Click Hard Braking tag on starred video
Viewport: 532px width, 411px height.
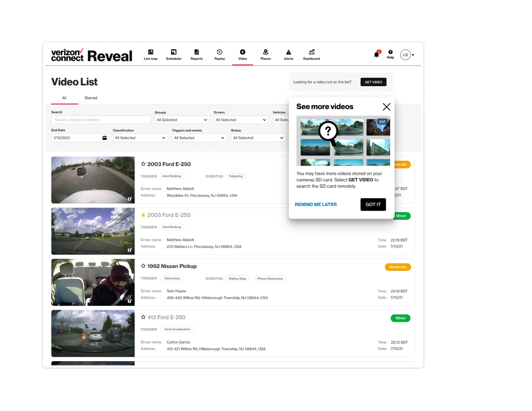pyautogui.click(x=172, y=227)
